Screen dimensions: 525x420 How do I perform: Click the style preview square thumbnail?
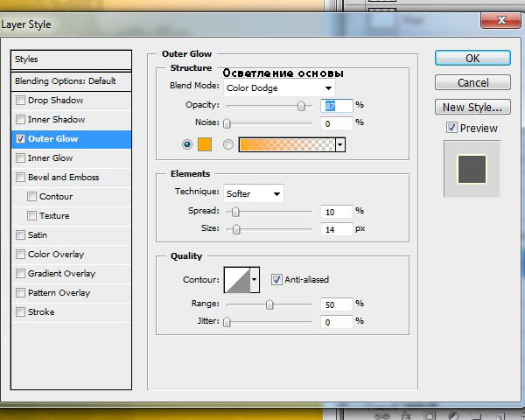[472, 169]
